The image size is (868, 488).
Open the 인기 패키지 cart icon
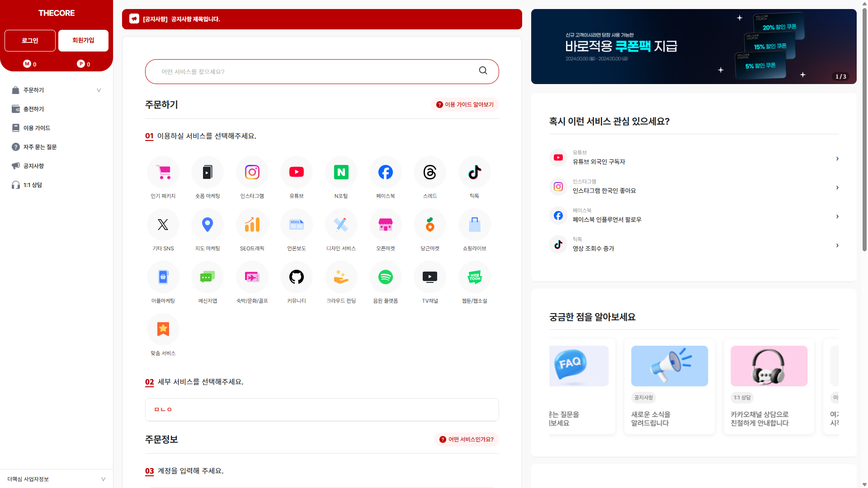pyautogui.click(x=163, y=172)
